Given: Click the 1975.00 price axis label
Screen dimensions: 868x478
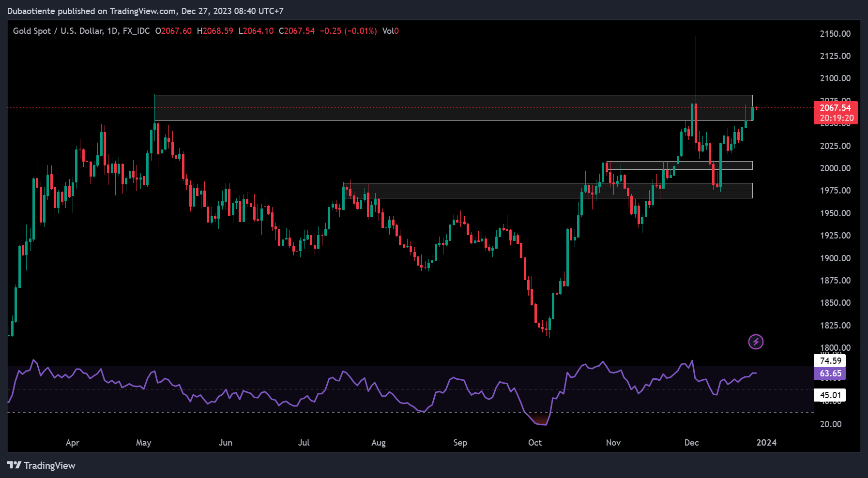Looking at the screenshot, I should pos(835,191).
